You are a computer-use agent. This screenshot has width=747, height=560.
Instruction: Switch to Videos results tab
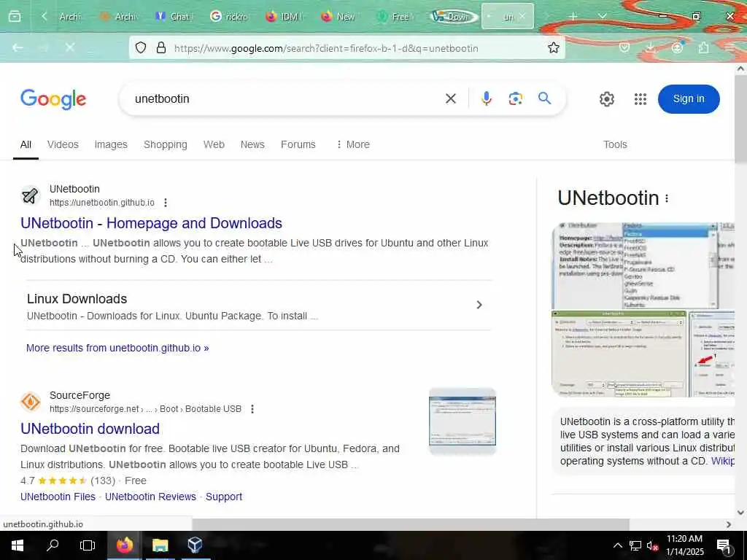(x=63, y=144)
